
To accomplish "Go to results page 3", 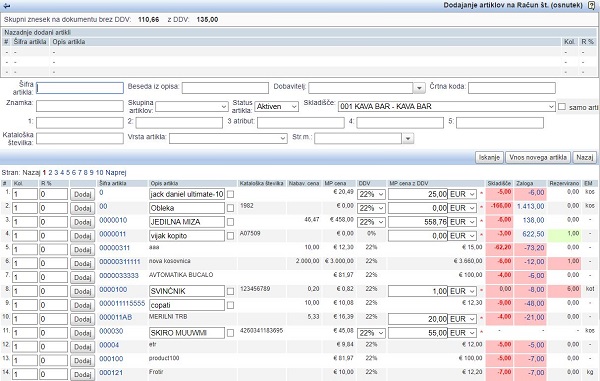I will pos(56,173).
